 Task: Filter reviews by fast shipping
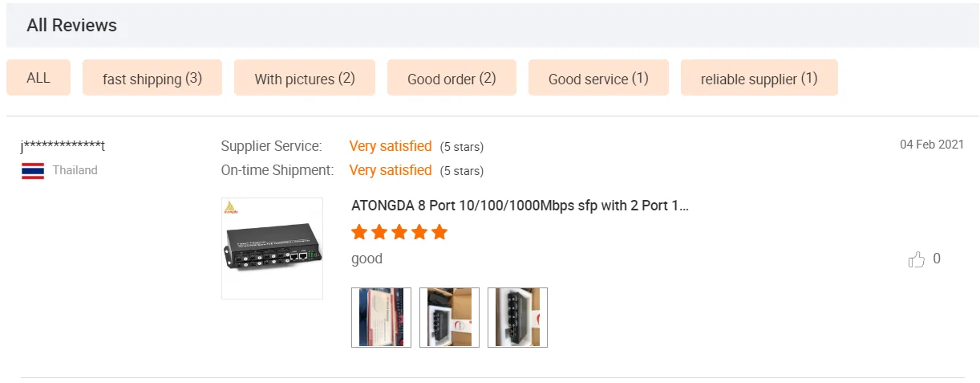click(x=152, y=79)
